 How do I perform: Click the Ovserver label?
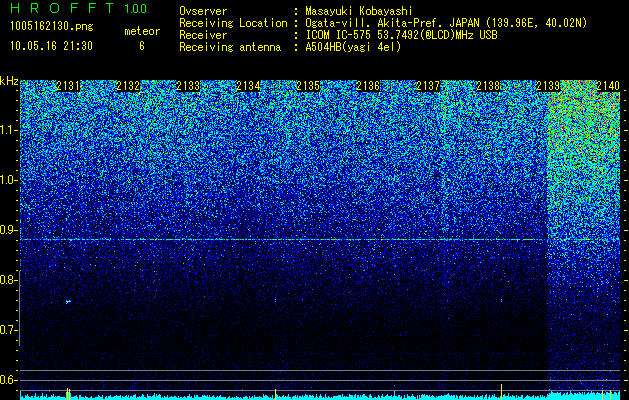click(203, 11)
